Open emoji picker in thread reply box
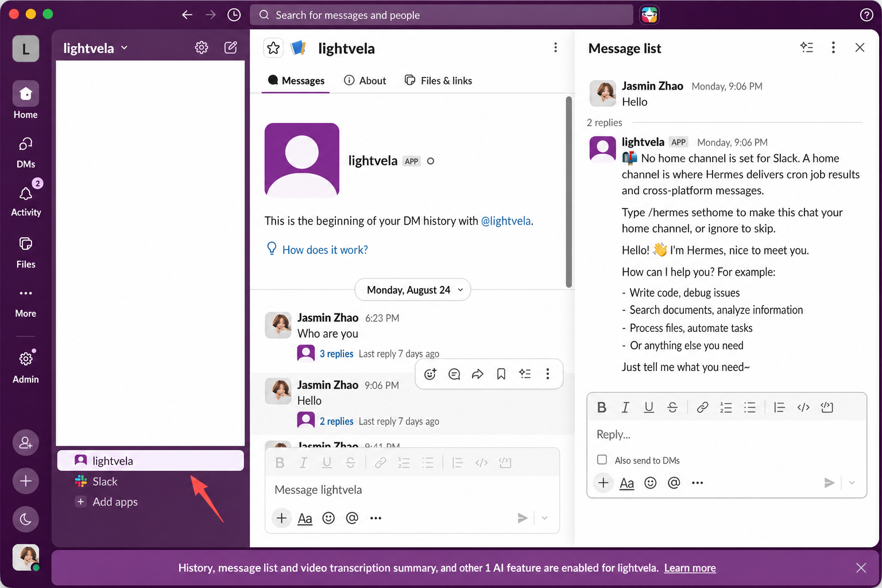This screenshot has height=588, width=882. 650,483
